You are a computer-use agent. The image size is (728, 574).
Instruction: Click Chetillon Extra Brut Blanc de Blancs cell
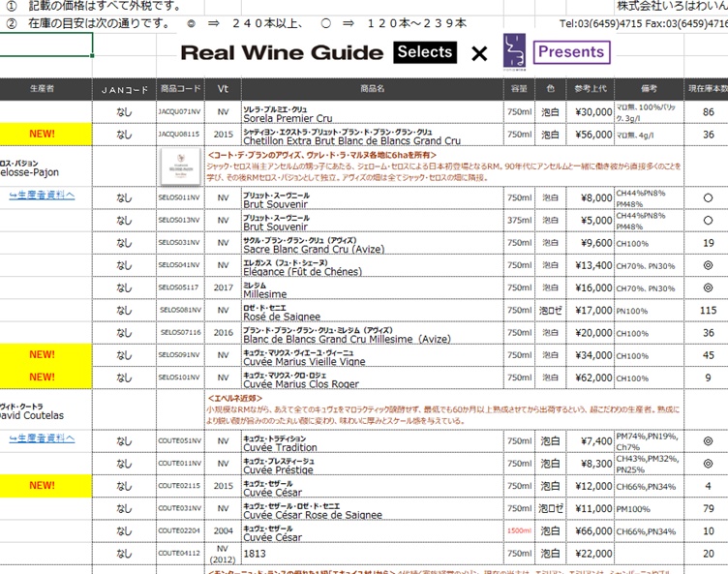373,135
